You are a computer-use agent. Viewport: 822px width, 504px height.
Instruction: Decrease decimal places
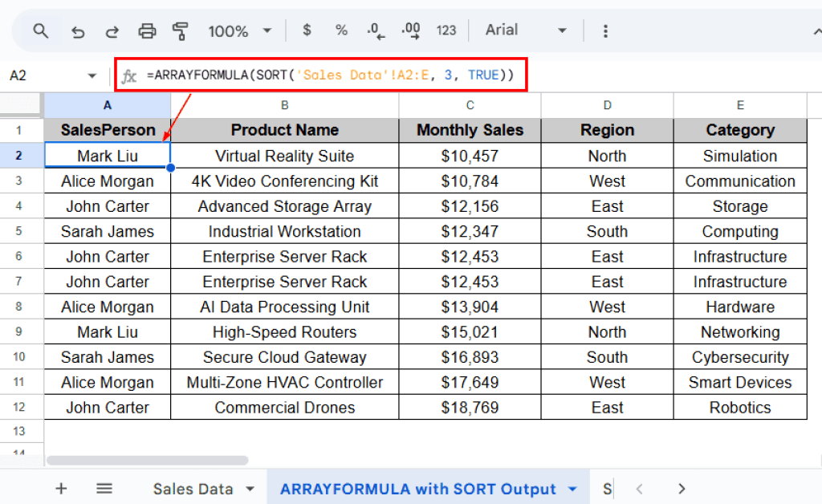click(375, 30)
